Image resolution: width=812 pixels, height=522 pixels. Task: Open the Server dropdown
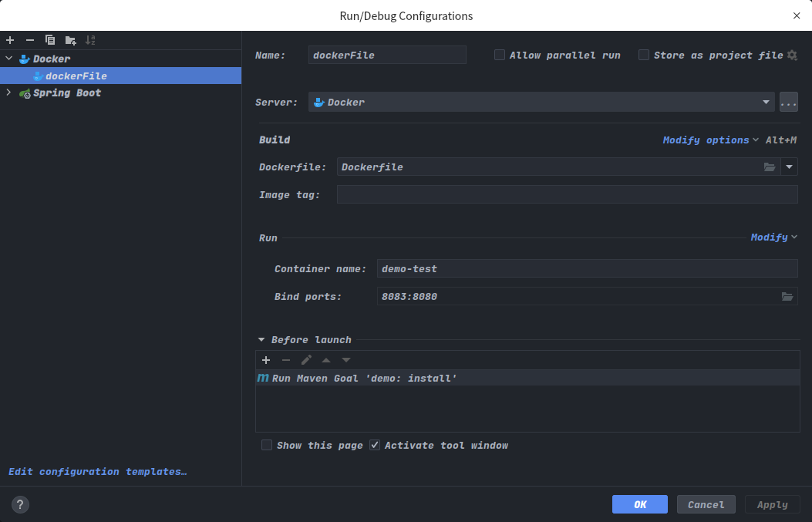coord(541,102)
